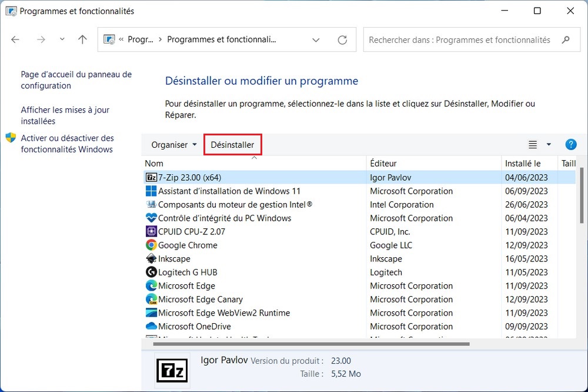The height and width of the screenshot is (392, 588).
Task: Select the Microsoft OneDrive entry name
Action: (x=194, y=326)
